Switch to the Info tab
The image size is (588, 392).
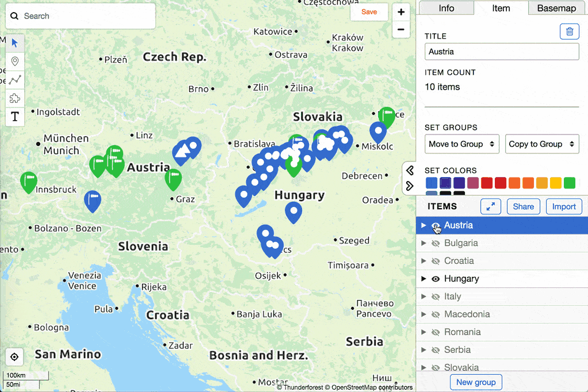tap(446, 8)
